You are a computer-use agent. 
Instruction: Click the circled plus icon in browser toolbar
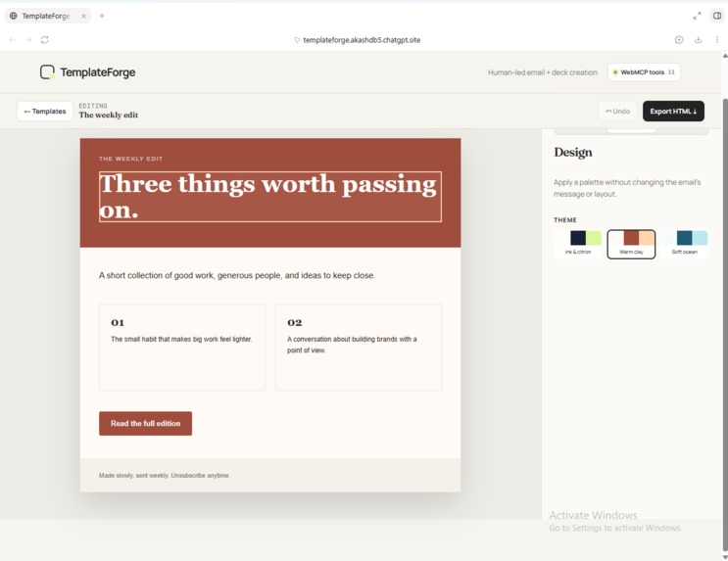pos(679,40)
